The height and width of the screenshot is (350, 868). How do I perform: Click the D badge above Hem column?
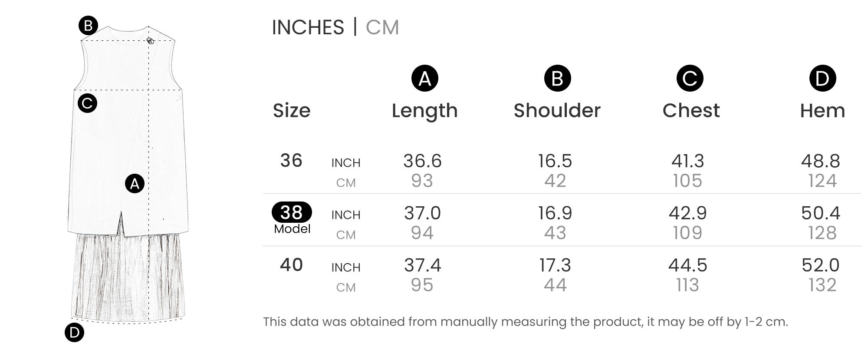pyautogui.click(x=822, y=79)
